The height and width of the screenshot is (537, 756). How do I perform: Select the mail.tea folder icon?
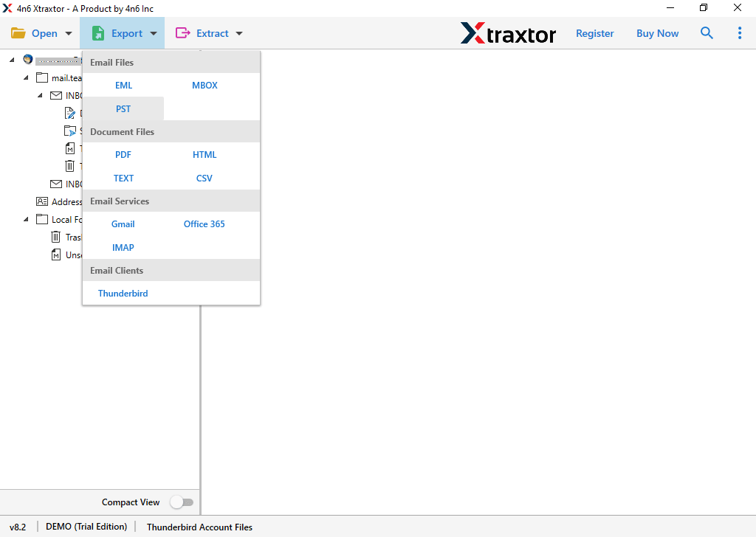pyautogui.click(x=42, y=77)
